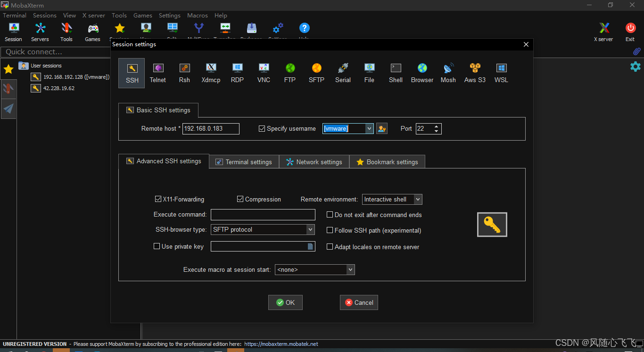
Task: Choose the Serial session type
Action: tap(343, 73)
